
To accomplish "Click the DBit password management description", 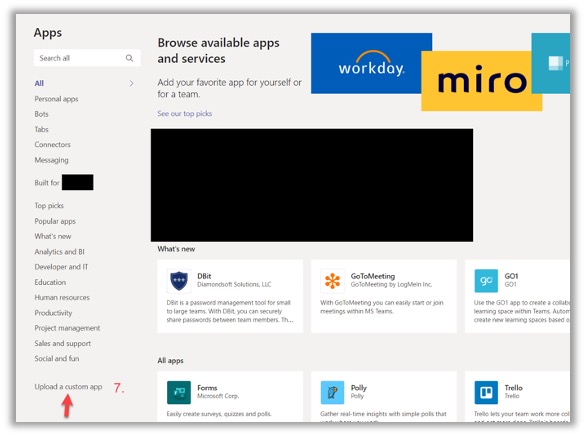I will coord(230,311).
